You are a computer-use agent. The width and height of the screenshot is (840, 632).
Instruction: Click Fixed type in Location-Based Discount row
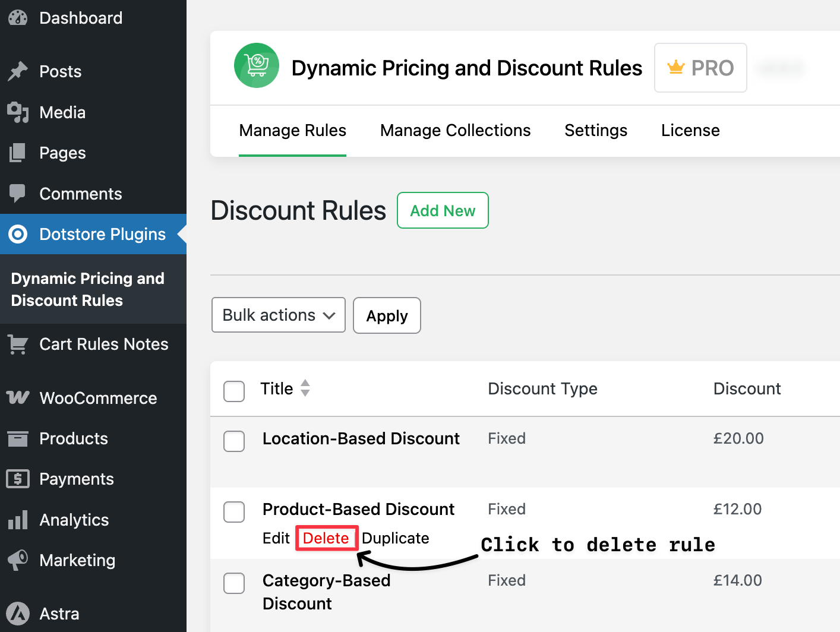tap(507, 438)
